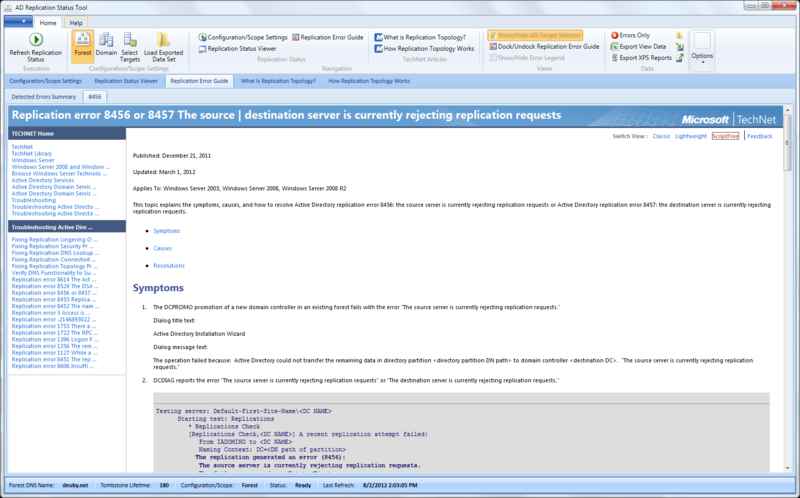Select the 8456 sub-tab
This screenshot has width=800, height=498.
coord(94,96)
